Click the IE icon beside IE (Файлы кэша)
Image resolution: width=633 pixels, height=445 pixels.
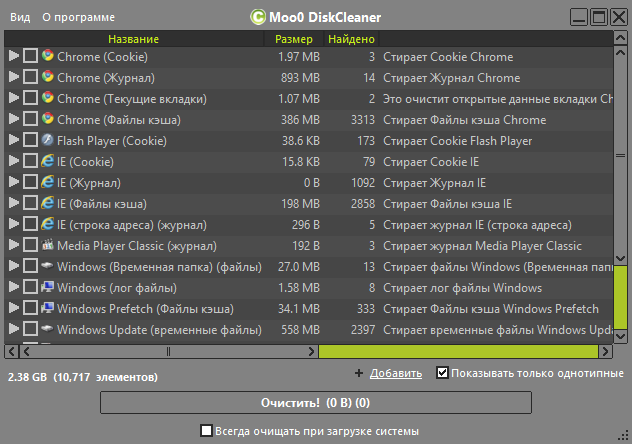tap(48, 203)
